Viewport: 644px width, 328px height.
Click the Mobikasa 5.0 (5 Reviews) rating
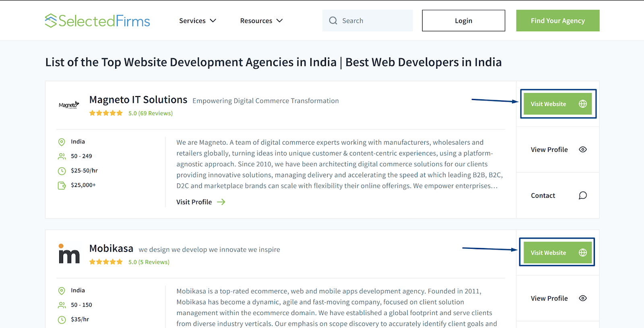click(x=149, y=262)
